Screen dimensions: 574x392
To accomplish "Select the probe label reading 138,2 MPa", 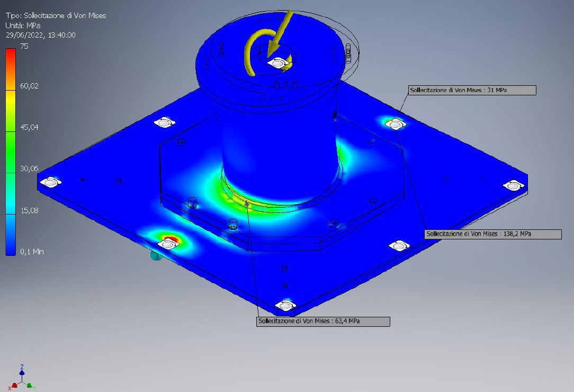I will [493, 234].
